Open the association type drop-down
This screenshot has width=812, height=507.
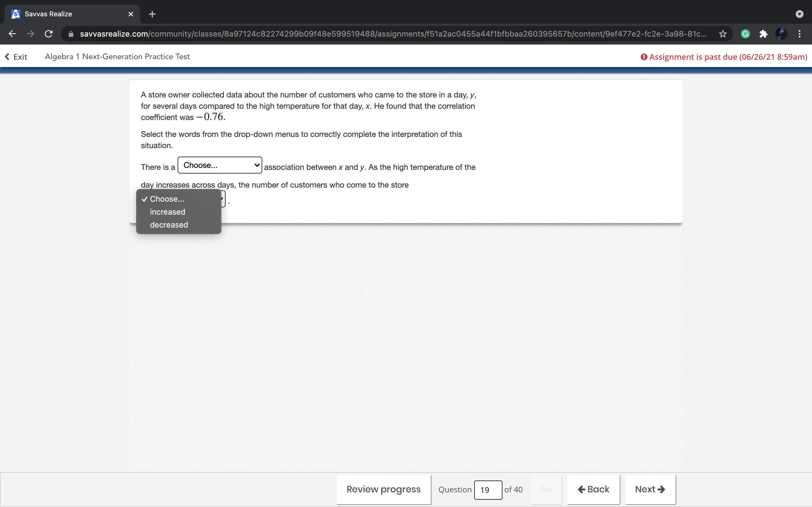point(219,165)
